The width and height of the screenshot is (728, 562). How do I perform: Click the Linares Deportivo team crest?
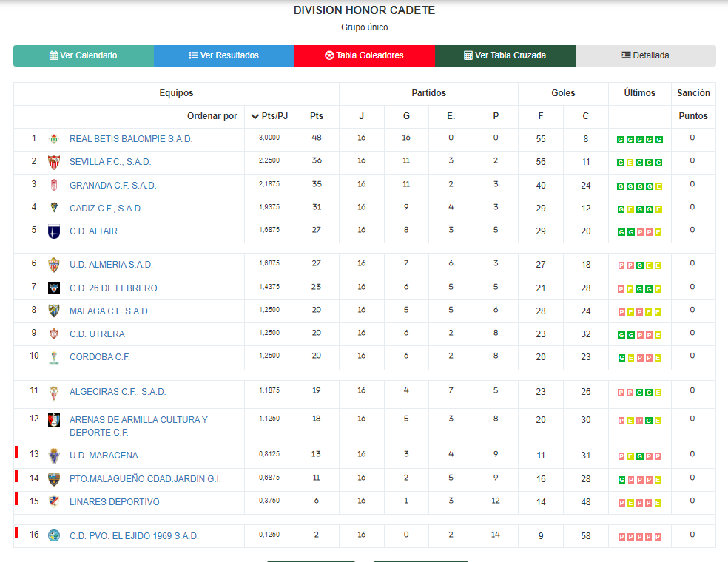click(54, 501)
